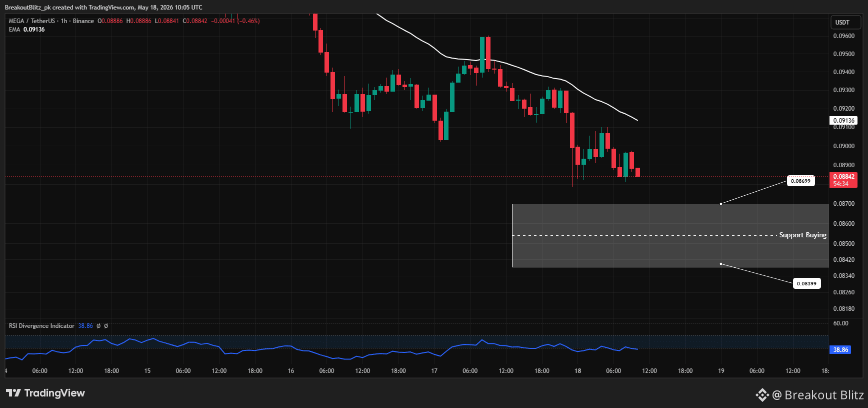This screenshot has width=868, height=408.
Task: Click the 0.09500 price axis label
Action: (x=843, y=54)
